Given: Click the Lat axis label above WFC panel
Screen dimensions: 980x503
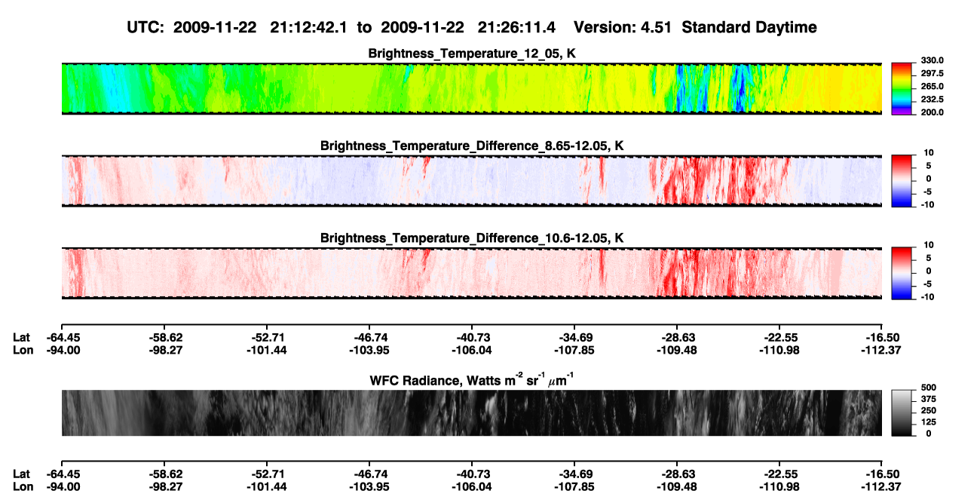Looking at the screenshot, I should (21, 337).
